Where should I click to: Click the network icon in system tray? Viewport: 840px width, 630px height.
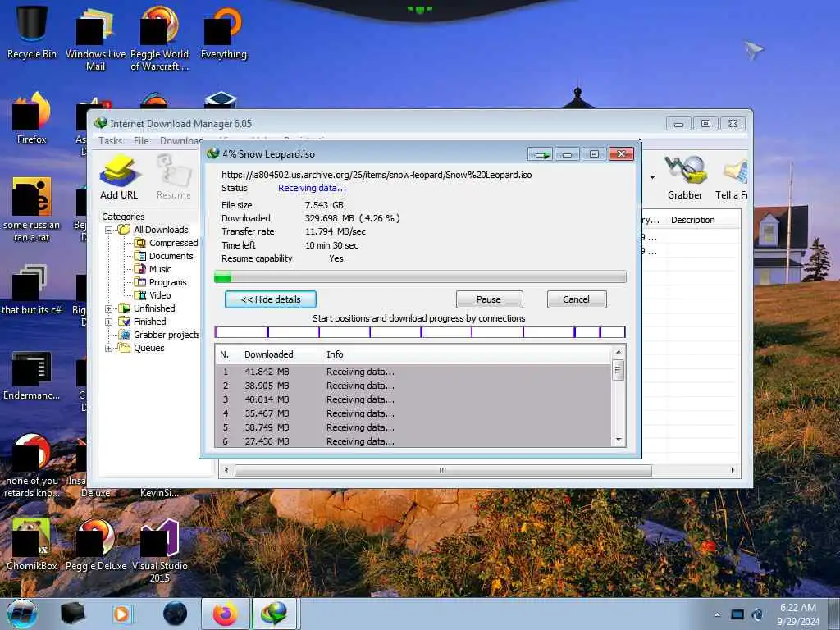tap(737, 614)
